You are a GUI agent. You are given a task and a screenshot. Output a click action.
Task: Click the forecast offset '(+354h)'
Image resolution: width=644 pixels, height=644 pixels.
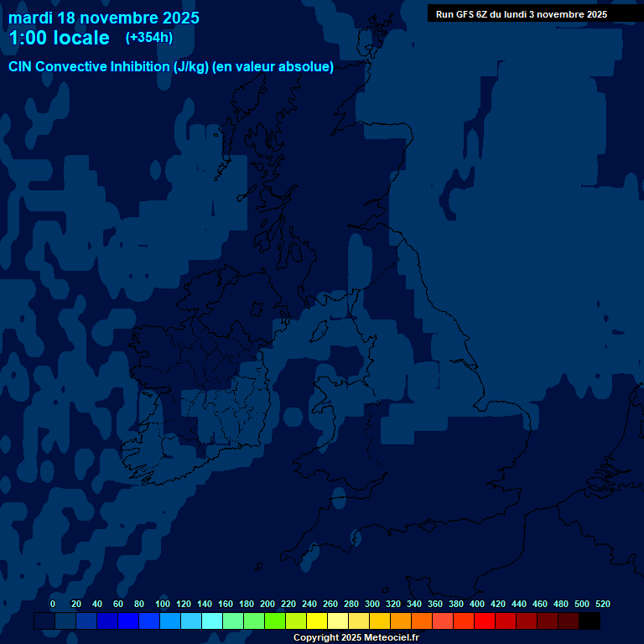[149, 38]
